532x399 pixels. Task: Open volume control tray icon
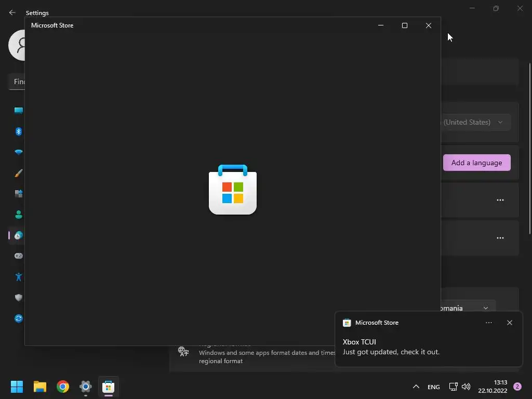coord(466,387)
